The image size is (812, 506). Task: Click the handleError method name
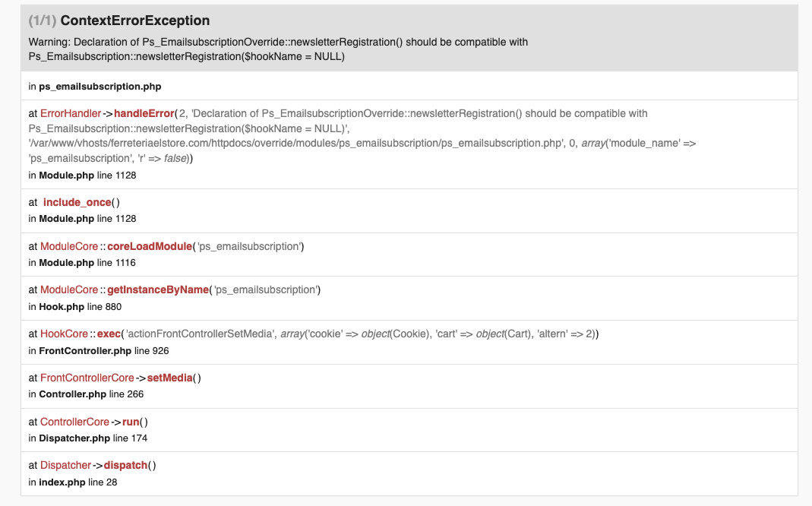pos(144,113)
